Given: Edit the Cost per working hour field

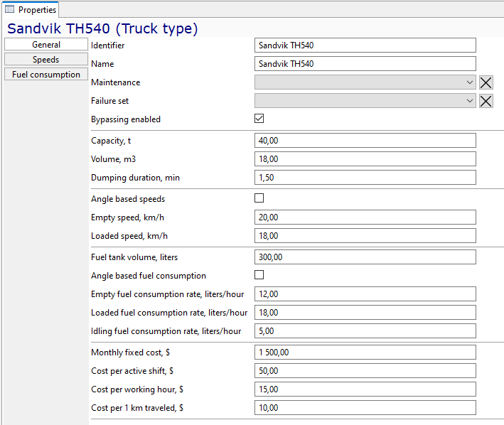Looking at the screenshot, I should (x=365, y=389).
